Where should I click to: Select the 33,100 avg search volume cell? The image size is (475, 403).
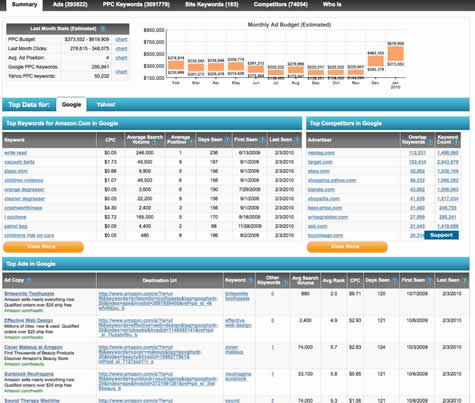coord(305,374)
